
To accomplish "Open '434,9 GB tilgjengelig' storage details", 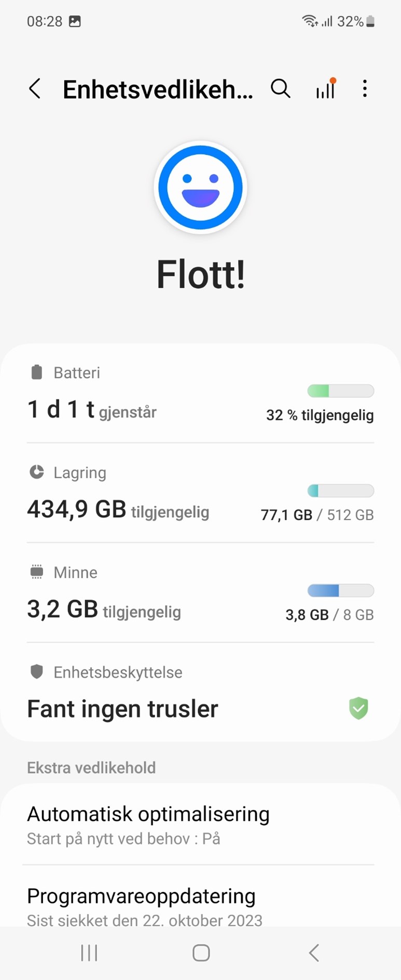I will [x=118, y=510].
